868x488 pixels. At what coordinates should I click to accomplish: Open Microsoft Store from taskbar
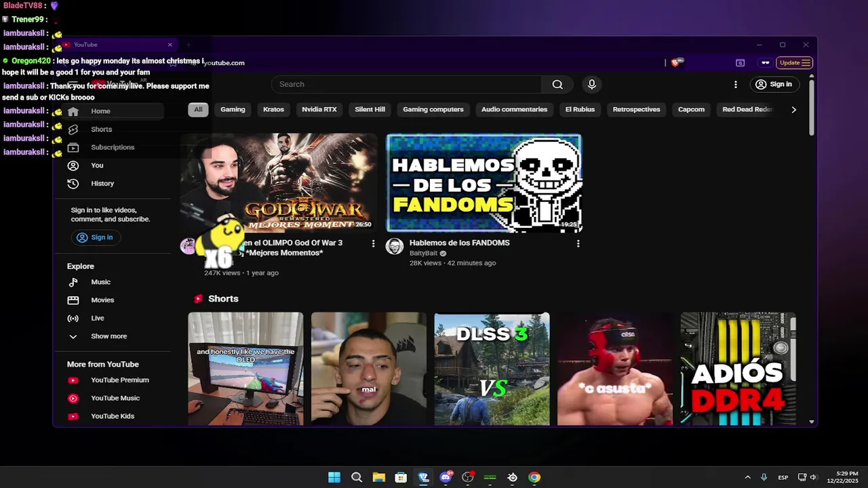[x=401, y=477]
